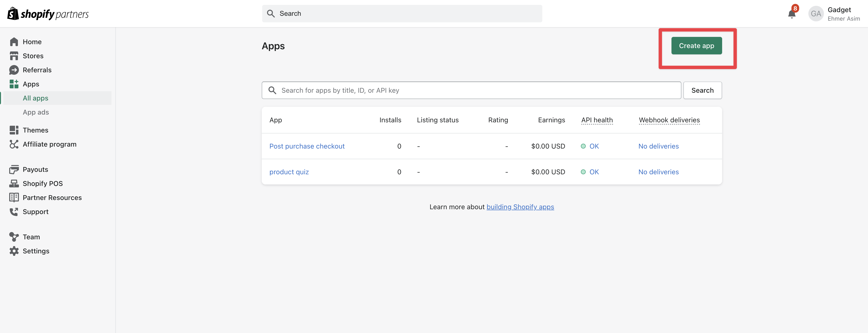Viewport: 868px width, 333px height.
Task: Click the Home icon in sidebar
Action: 14,42
